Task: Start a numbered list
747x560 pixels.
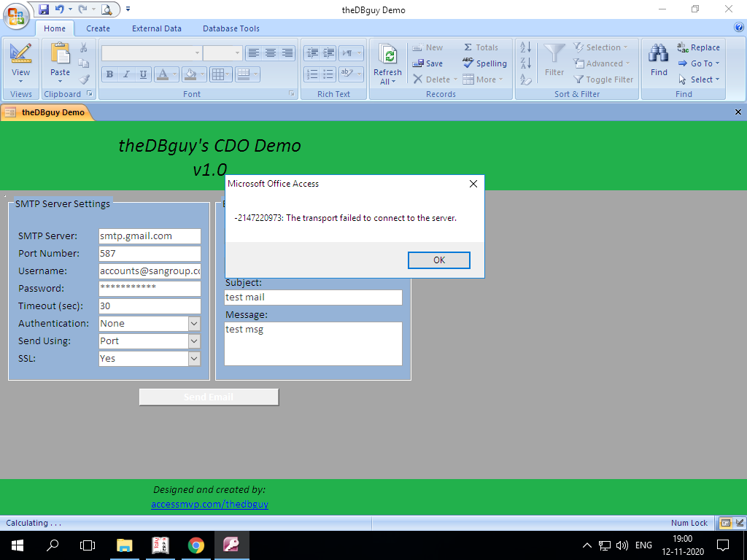Action: coord(312,74)
